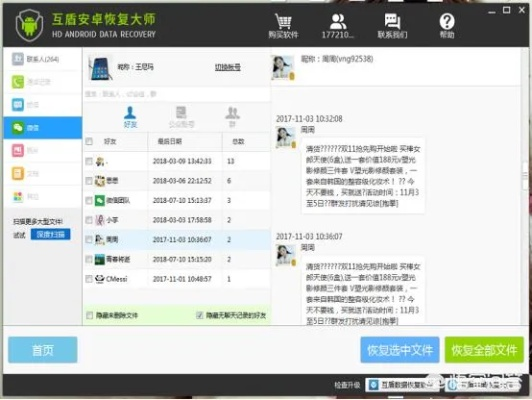Check the row dated 2018-03-09 13:42:33
Image resolution: width=532 pixels, height=400 pixels.
click(x=89, y=161)
